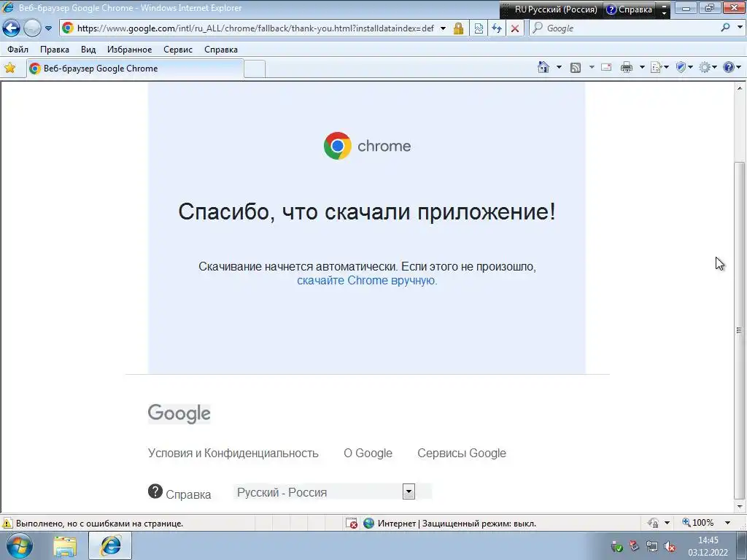Click the vertical scrollbar thumb
Viewport: 747px width, 560px height.
click(740, 329)
